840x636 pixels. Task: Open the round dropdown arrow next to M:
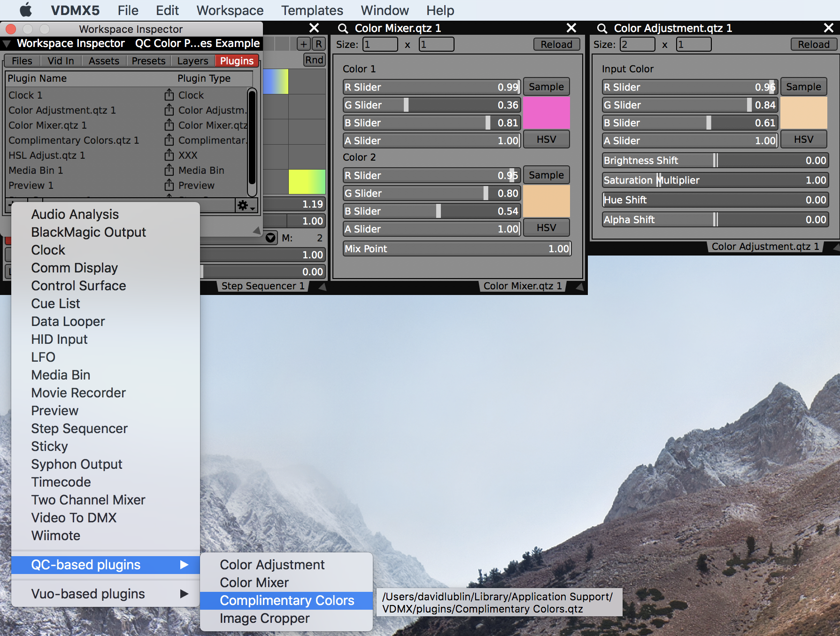pyautogui.click(x=271, y=238)
